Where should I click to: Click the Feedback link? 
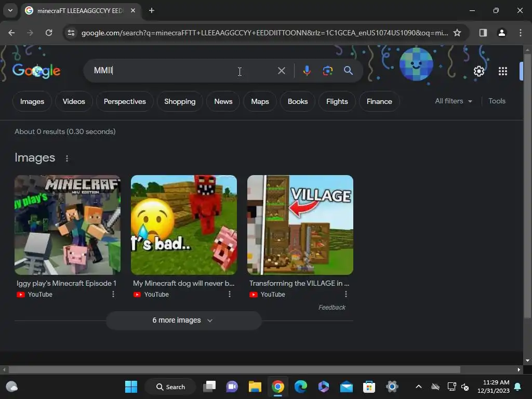332,308
